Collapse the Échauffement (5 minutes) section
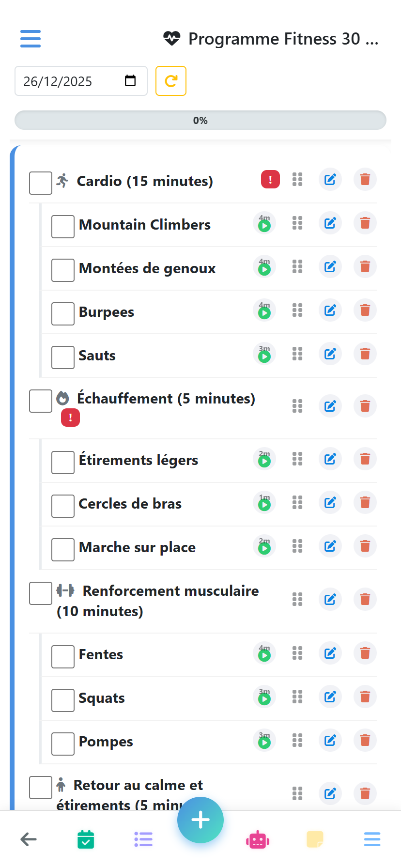 (166, 399)
